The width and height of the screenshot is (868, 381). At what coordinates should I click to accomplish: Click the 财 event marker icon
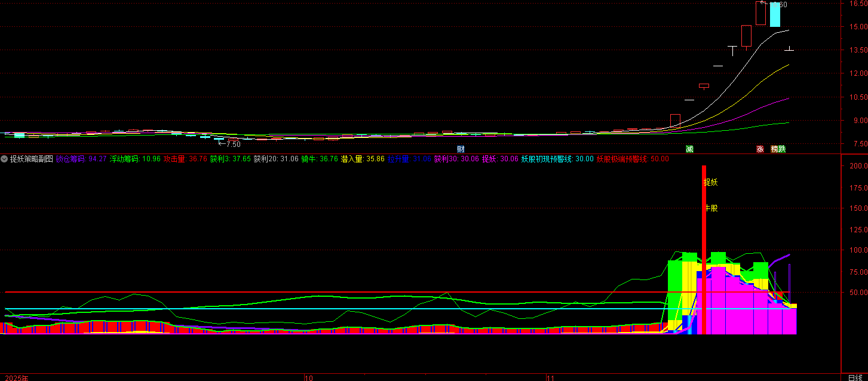tap(461, 149)
